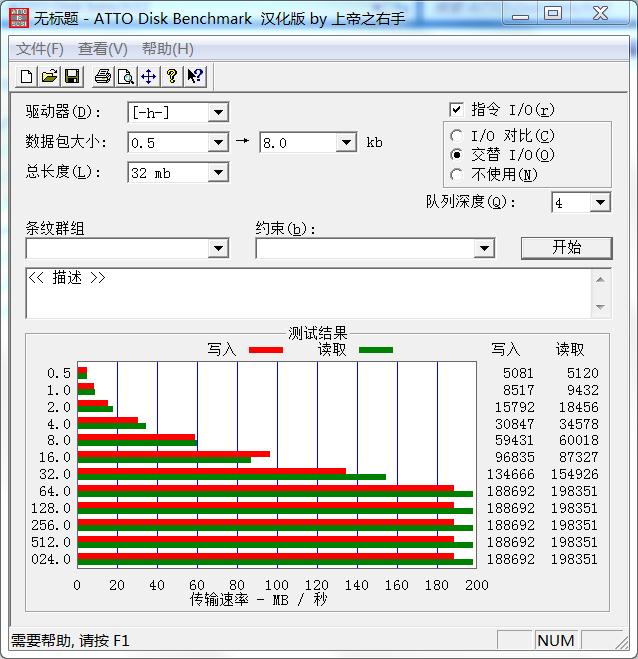Click write value 30847
Image resolution: width=638 pixels, height=659 pixels.
click(514, 424)
